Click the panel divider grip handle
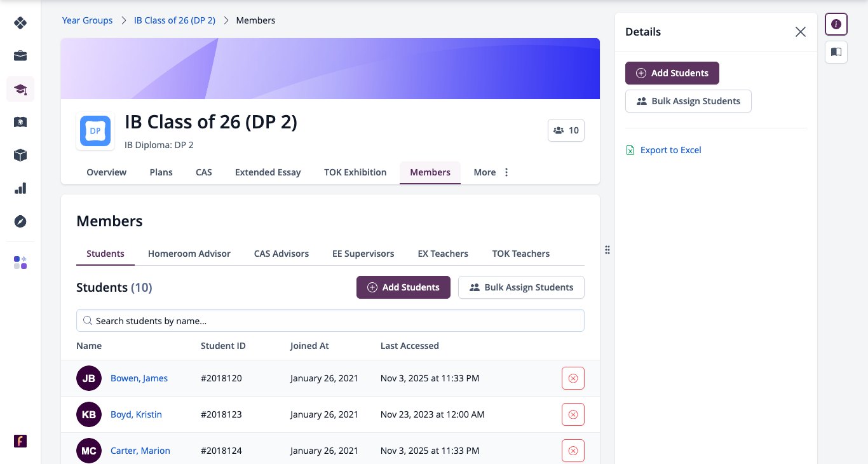 point(607,250)
